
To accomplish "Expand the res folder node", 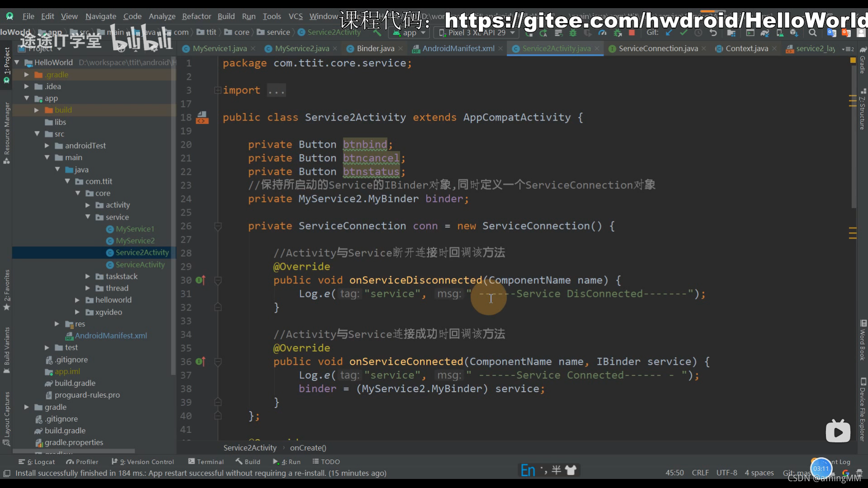I will [x=57, y=324].
